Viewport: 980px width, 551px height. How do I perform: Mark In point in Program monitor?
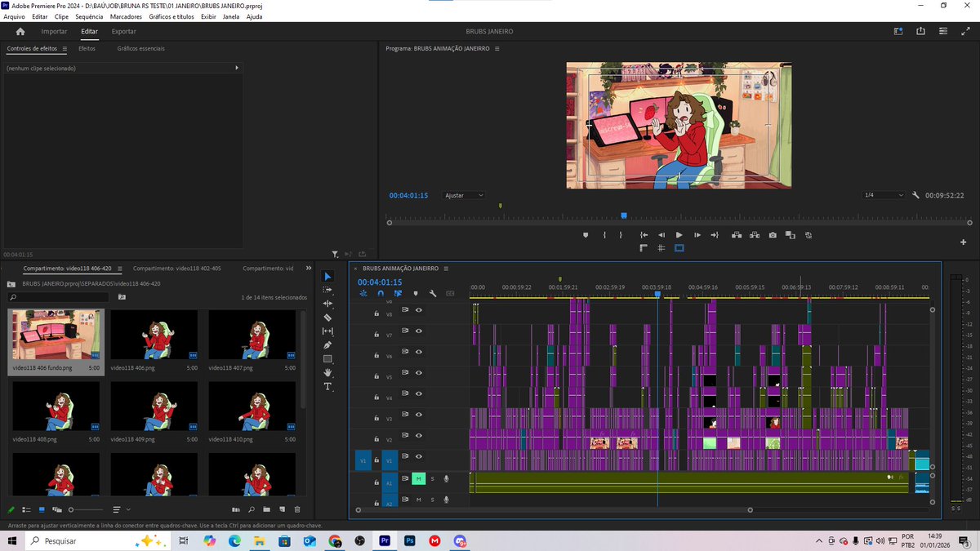tap(604, 235)
